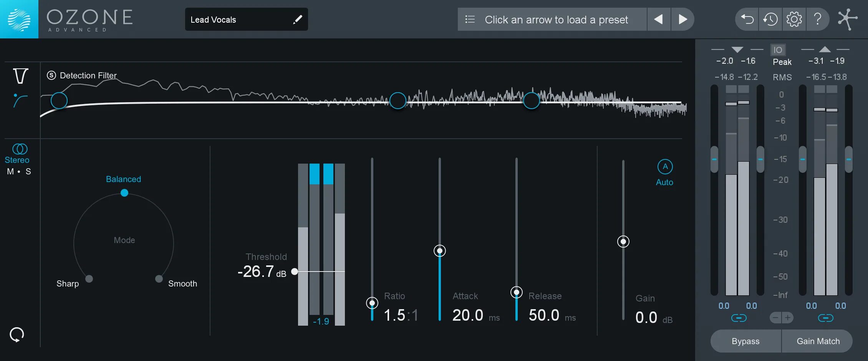Open settings with the gear icon

click(794, 19)
